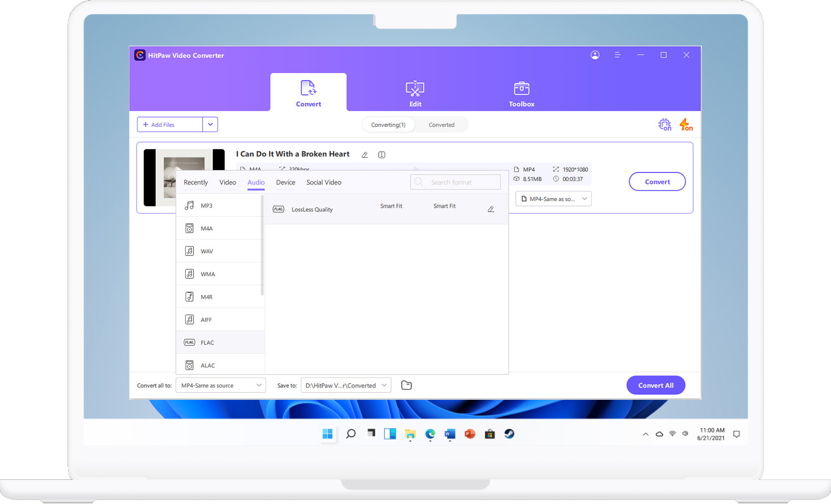
Task: Choose FLAC format icon in list
Action: [189, 342]
